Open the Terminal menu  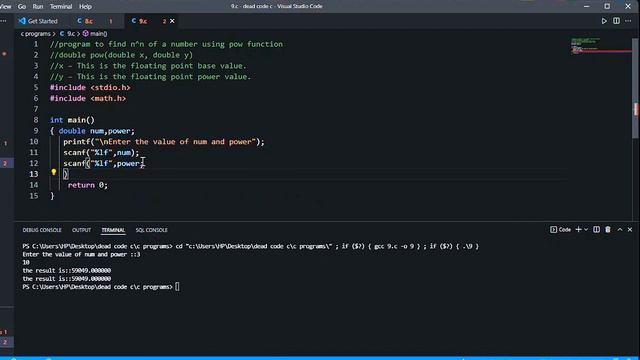click(61, 7)
